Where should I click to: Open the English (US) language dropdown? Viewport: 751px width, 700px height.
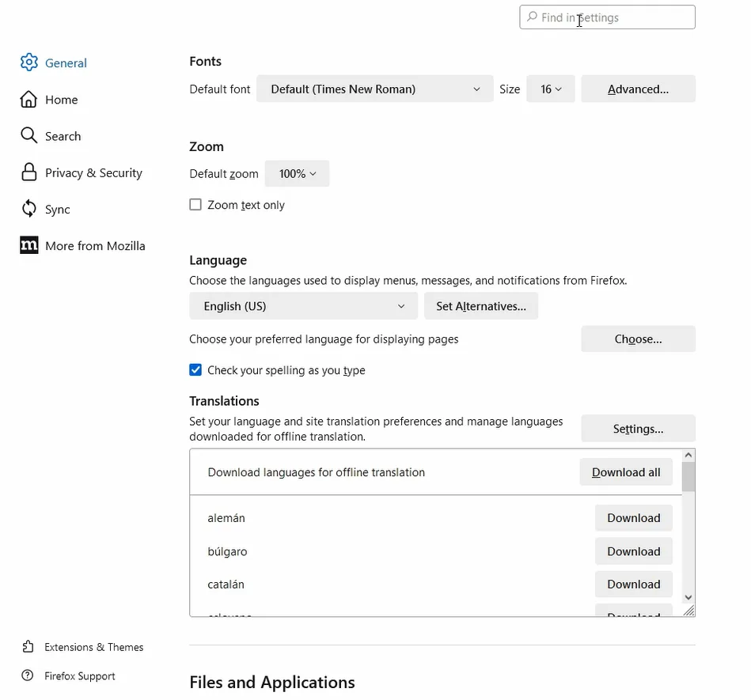pos(304,306)
